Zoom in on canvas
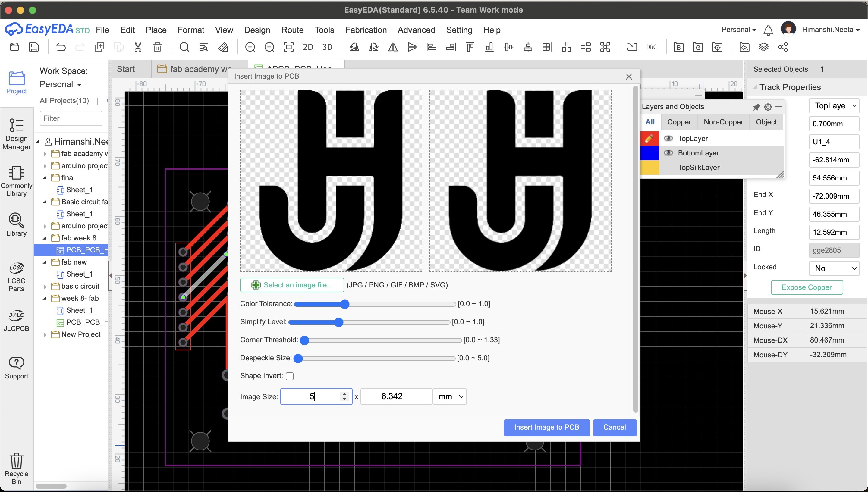 (250, 47)
